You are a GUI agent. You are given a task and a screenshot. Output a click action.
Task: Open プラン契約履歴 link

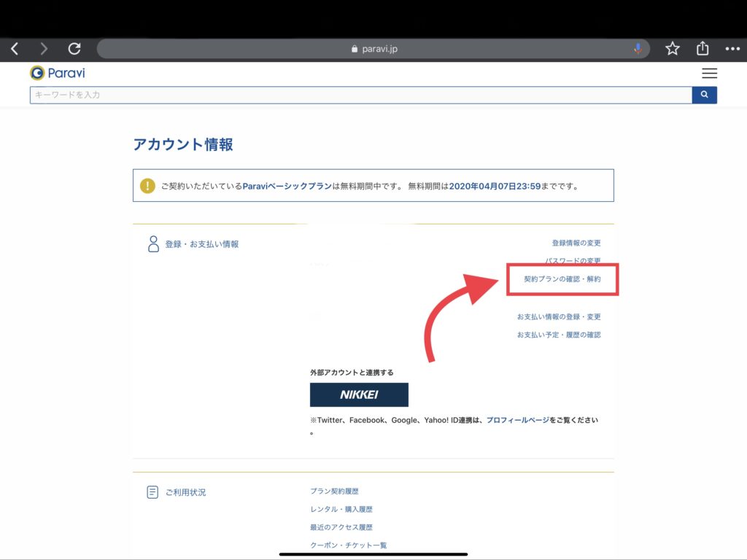pos(334,491)
